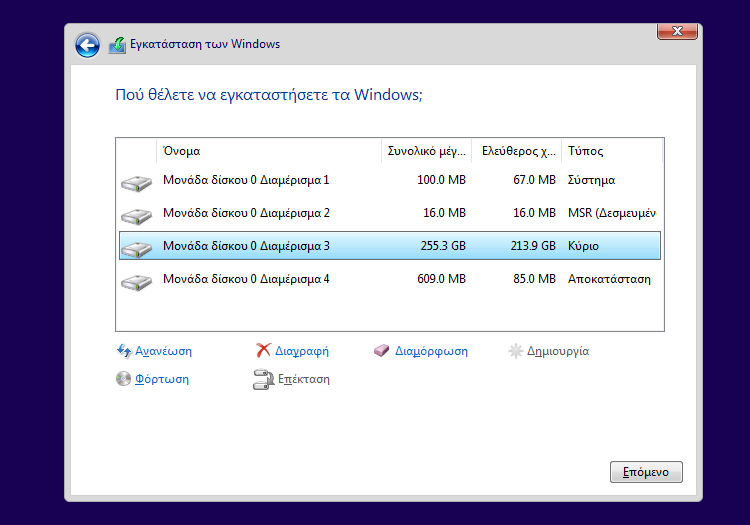Load driver via Φόρτωση link
Image resolution: width=750 pixels, height=525 pixels.
[x=162, y=379]
